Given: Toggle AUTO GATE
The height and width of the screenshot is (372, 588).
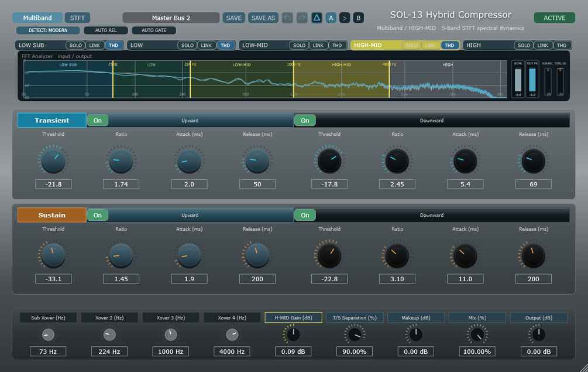Looking at the screenshot, I should [154, 30].
